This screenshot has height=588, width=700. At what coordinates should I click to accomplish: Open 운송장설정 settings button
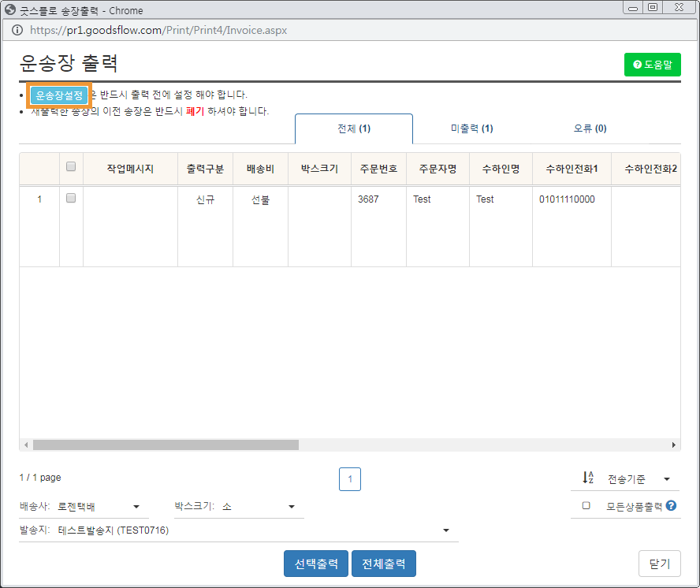pos(59,95)
